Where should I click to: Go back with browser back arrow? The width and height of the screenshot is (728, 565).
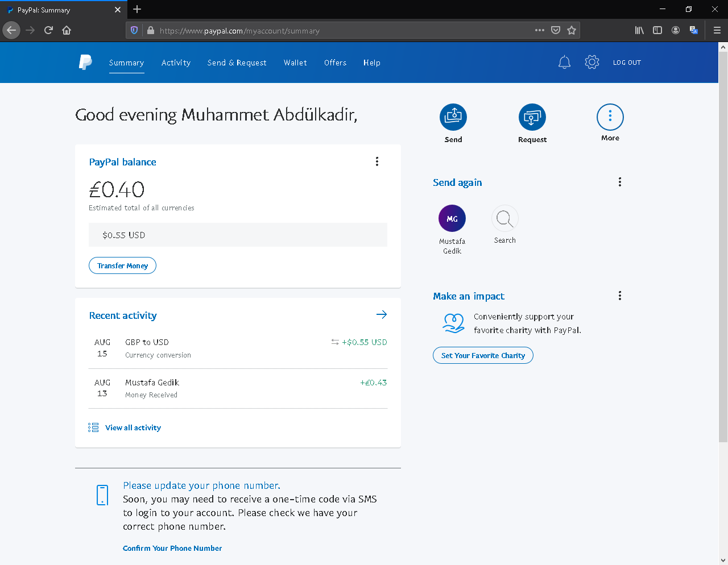pos(11,30)
